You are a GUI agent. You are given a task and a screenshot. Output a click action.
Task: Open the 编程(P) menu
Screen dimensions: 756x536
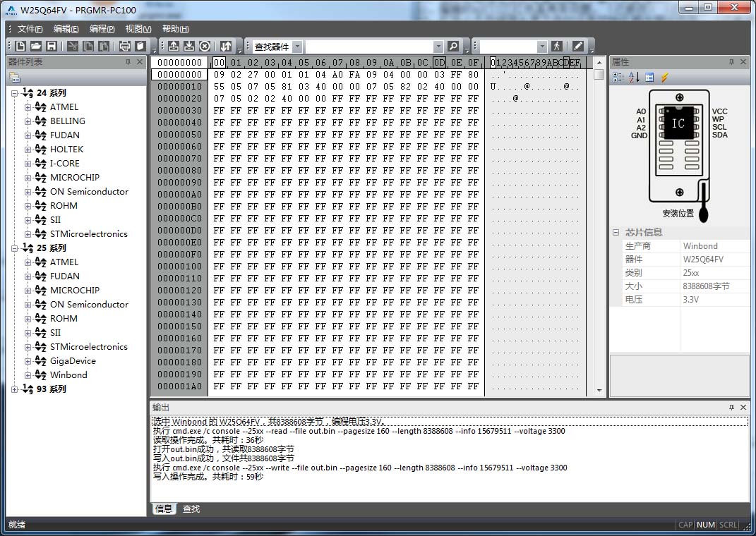click(102, 29)
